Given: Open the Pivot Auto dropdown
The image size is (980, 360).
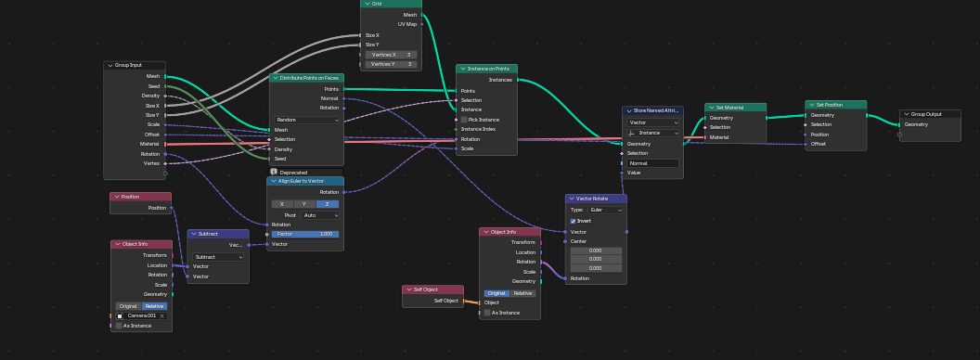Looking at the screenshot, I should 319,215.
